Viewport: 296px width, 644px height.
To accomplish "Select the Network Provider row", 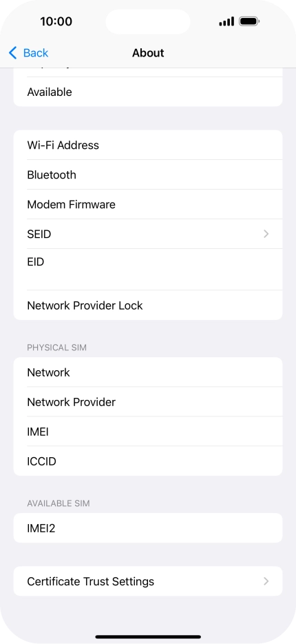I will click(x=148, y=402).
